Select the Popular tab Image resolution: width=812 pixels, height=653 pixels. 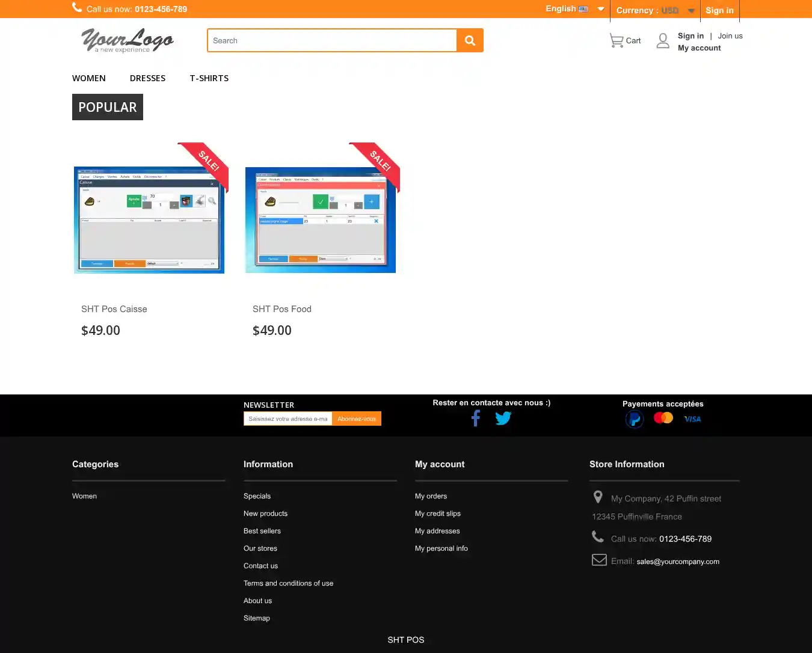point(108,107)
